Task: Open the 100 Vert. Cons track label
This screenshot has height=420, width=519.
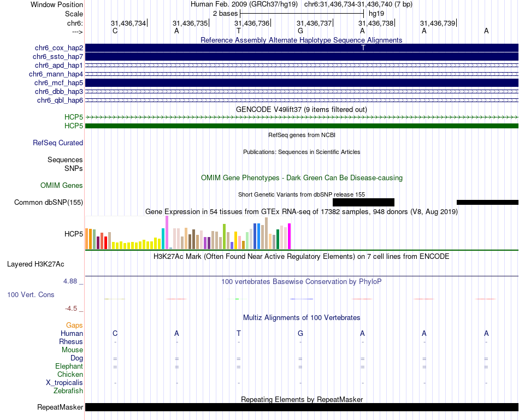Action: point(31,294)
